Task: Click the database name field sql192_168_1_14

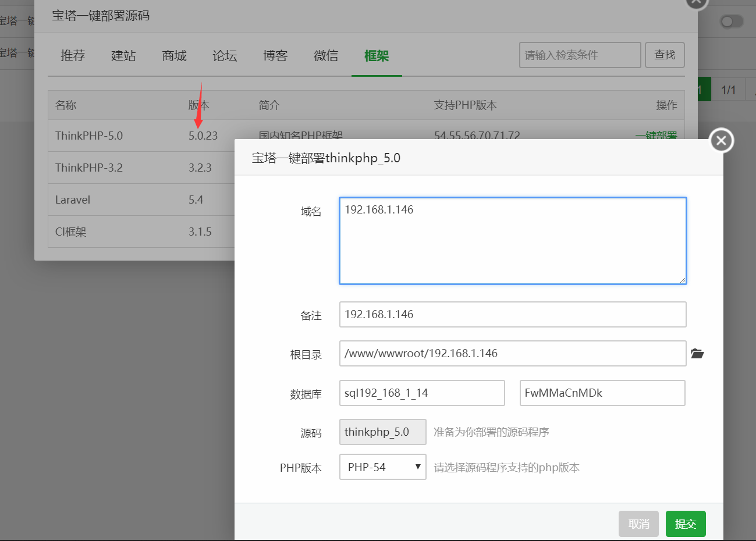Action: [422, 393]
